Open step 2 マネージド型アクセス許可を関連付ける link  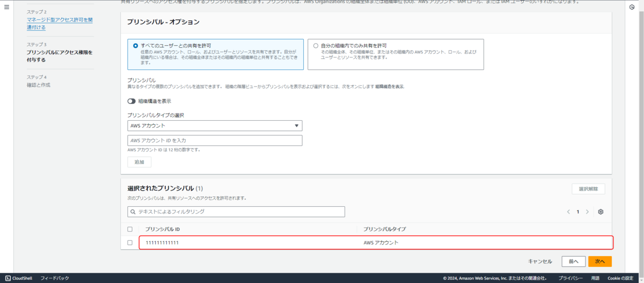click(60, 24)
